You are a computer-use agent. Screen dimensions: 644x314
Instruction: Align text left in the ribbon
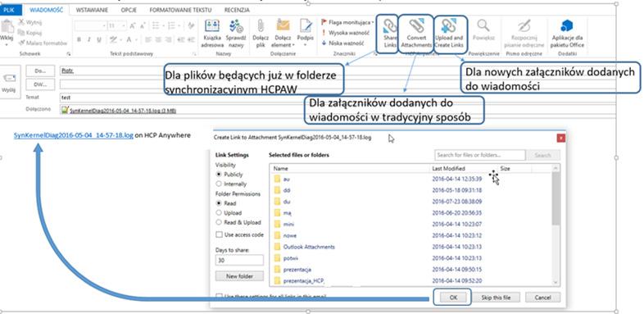[x=147, y=40]
